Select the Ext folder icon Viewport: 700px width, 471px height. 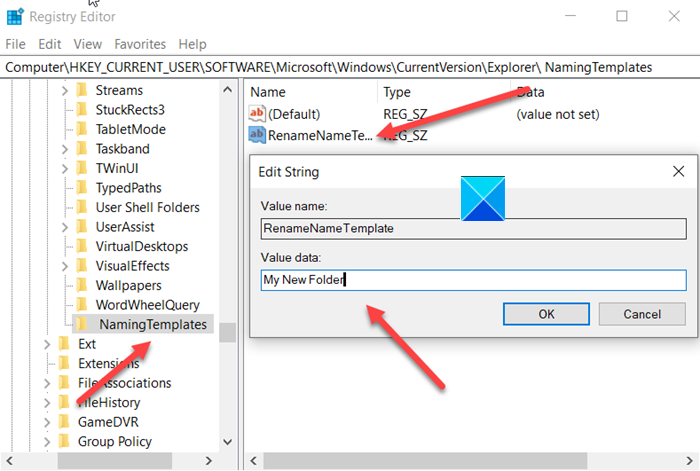(x=64, y=344)
